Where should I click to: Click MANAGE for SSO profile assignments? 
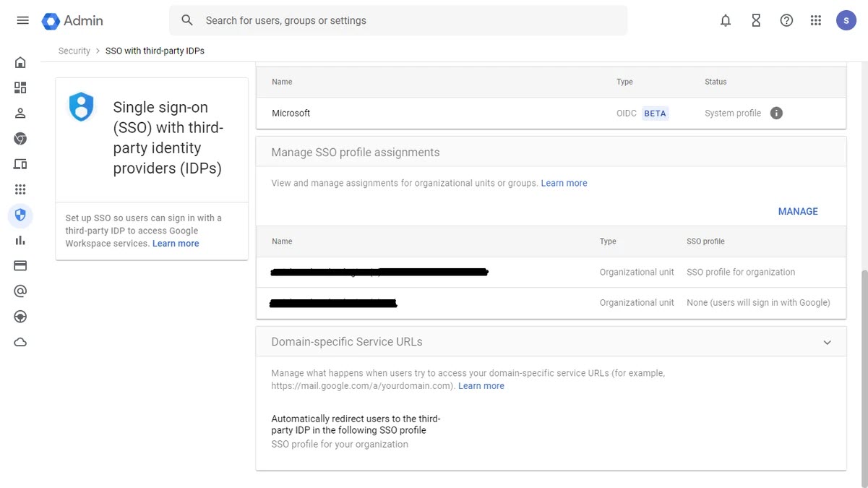[798, 211]
